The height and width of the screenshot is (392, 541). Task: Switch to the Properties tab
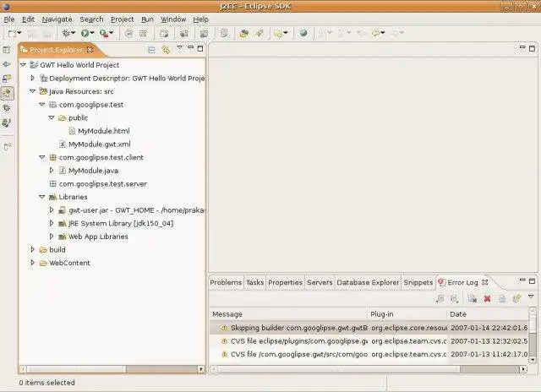pyautogui.click(x=285, y=282)
